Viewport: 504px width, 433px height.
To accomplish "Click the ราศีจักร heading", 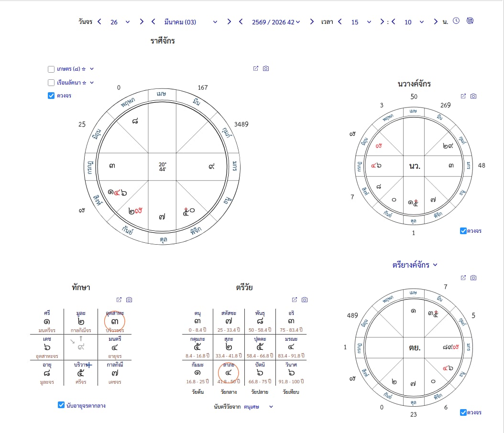I will click(163, 41).
